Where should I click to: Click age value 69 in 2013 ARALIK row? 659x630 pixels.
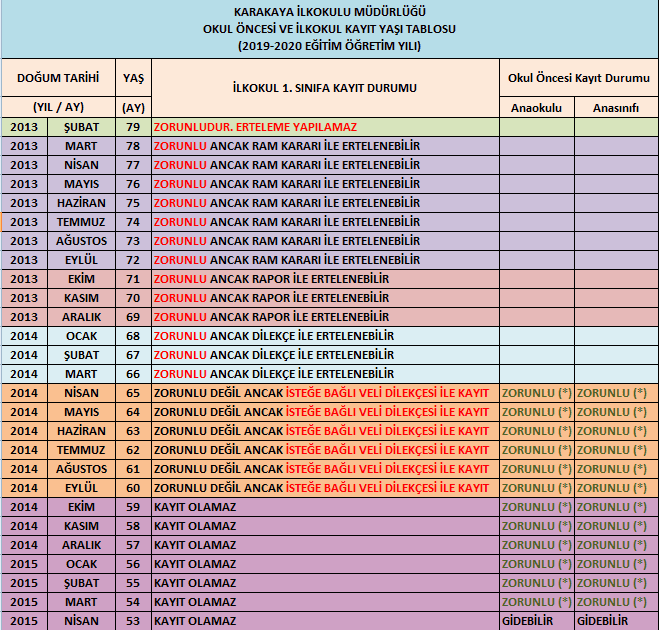coord(133,317)
